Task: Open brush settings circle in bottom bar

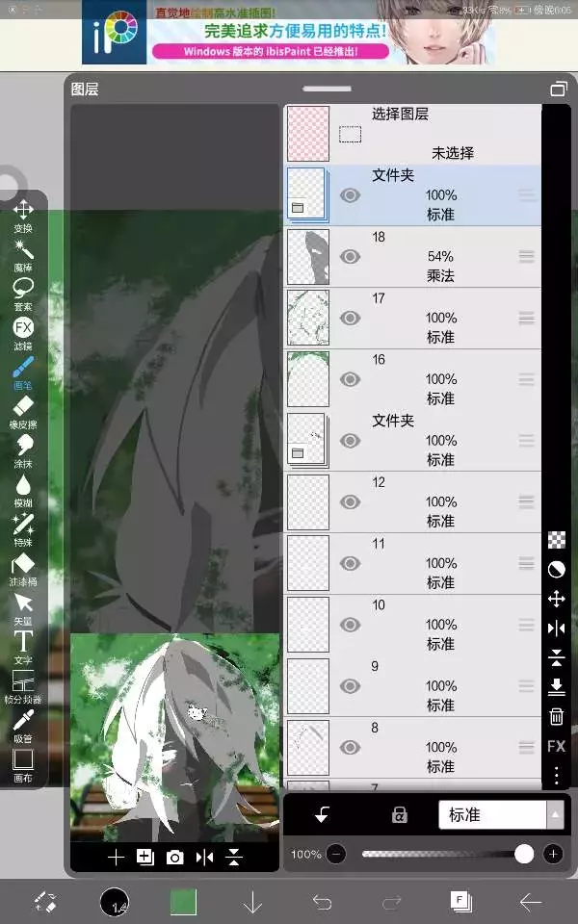Action: click(115, 902)
